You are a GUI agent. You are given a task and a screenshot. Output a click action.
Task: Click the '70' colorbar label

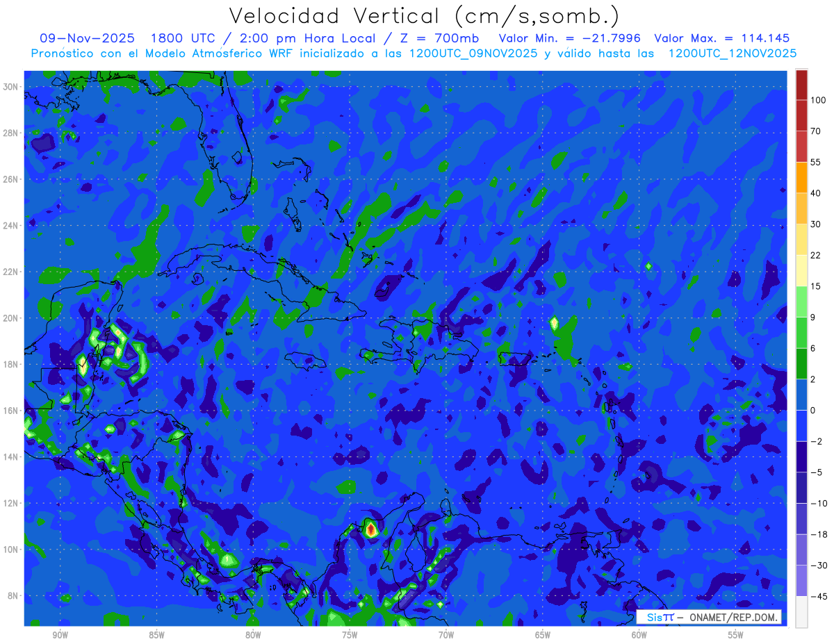(816, 131)
